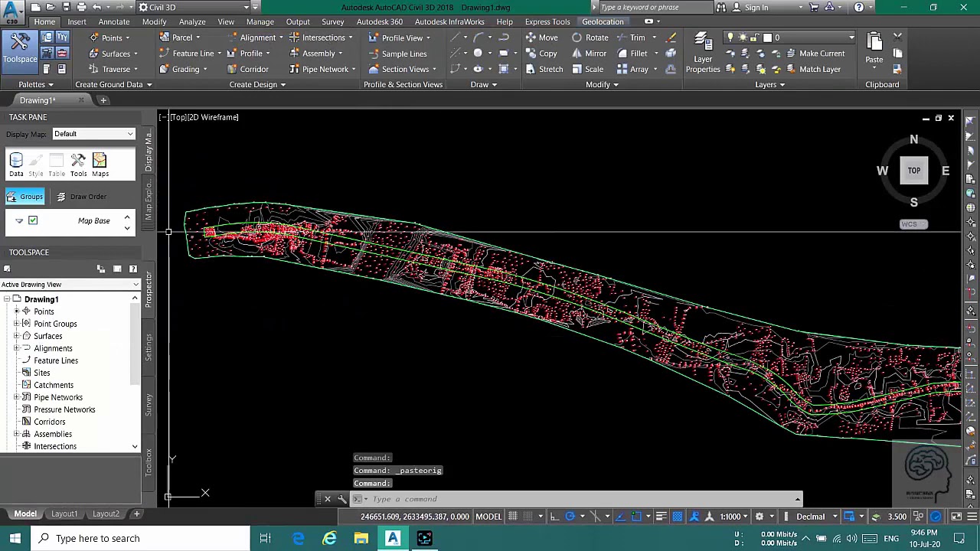
Task: Open the Active Drawing View dropdown
Action: click(70, 285)
